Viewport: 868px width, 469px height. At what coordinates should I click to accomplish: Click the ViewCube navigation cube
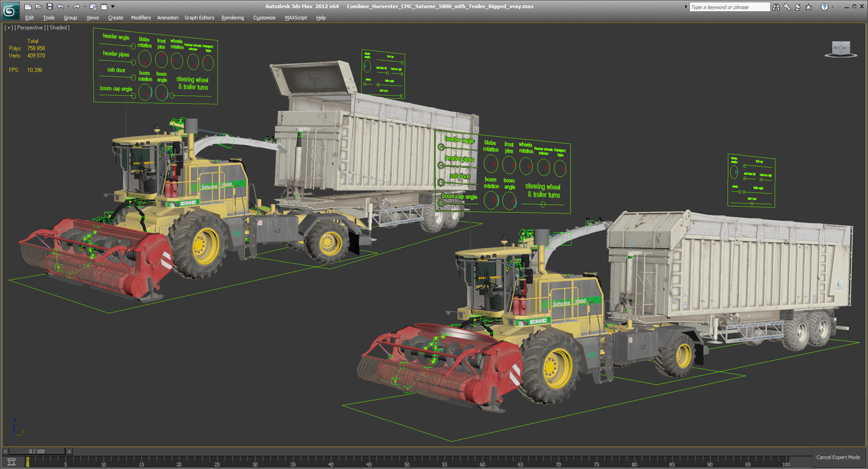841,49
